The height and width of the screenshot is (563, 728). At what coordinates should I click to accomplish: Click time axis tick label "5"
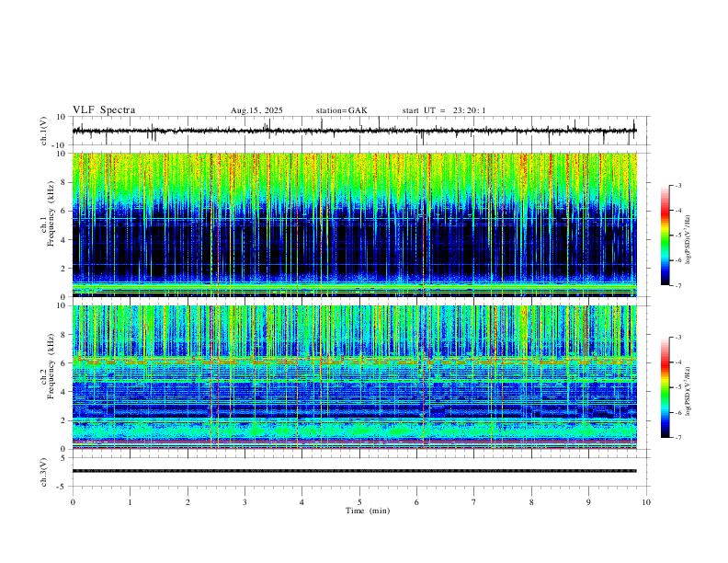(x=359, y=502)
